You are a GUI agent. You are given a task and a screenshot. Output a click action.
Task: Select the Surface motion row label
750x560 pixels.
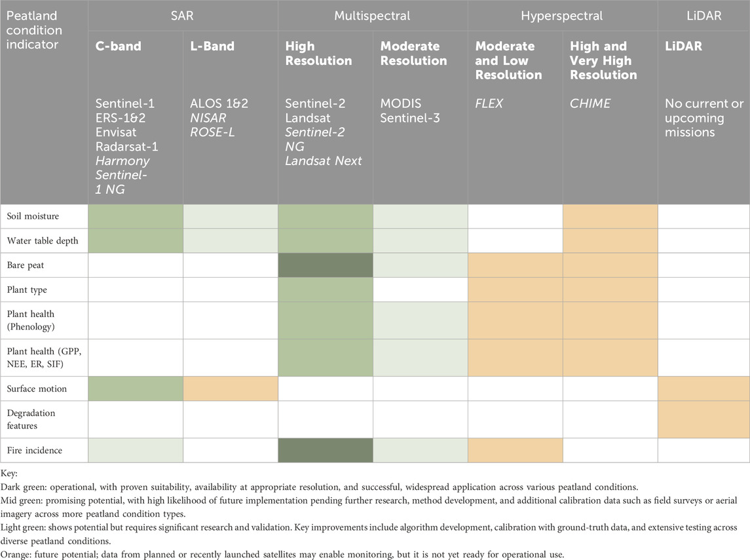37,388
